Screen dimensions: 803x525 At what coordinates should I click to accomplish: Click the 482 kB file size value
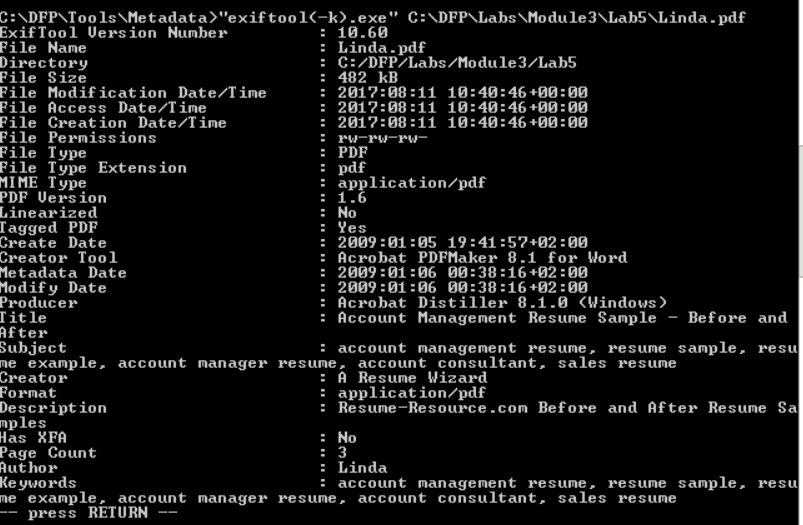369,78
